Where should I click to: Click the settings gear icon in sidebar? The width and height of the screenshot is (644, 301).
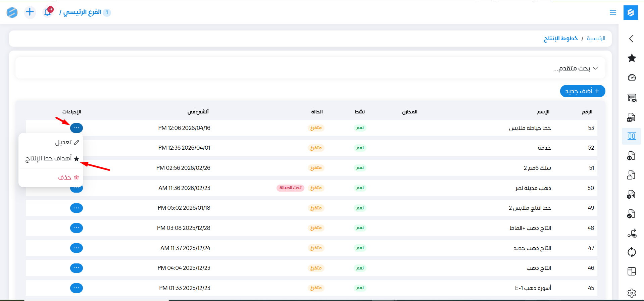[x=632, y=293]
